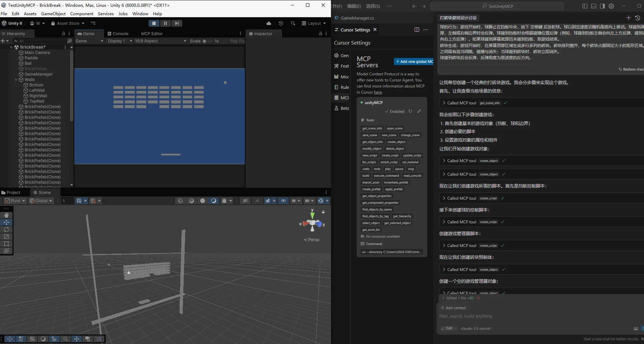Edit the unityMCP server configuration
The image size is (644, 344).
[x=419, y=111]
